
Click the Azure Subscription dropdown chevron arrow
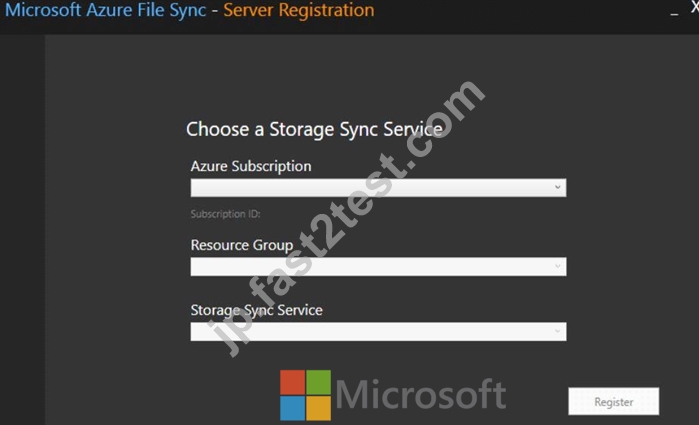(557, 187)
